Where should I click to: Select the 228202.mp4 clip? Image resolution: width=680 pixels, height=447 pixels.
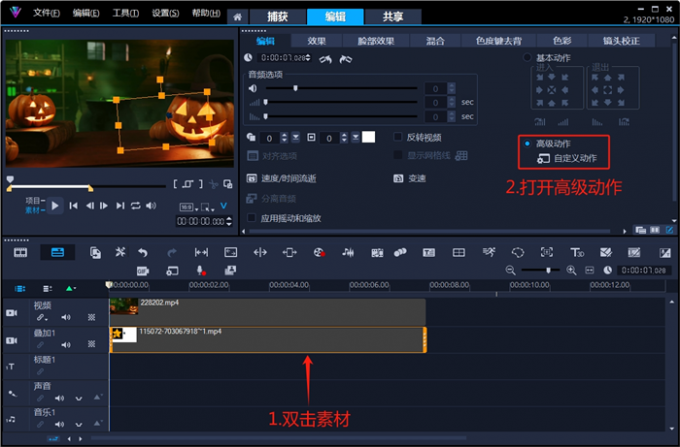[268, 311]
